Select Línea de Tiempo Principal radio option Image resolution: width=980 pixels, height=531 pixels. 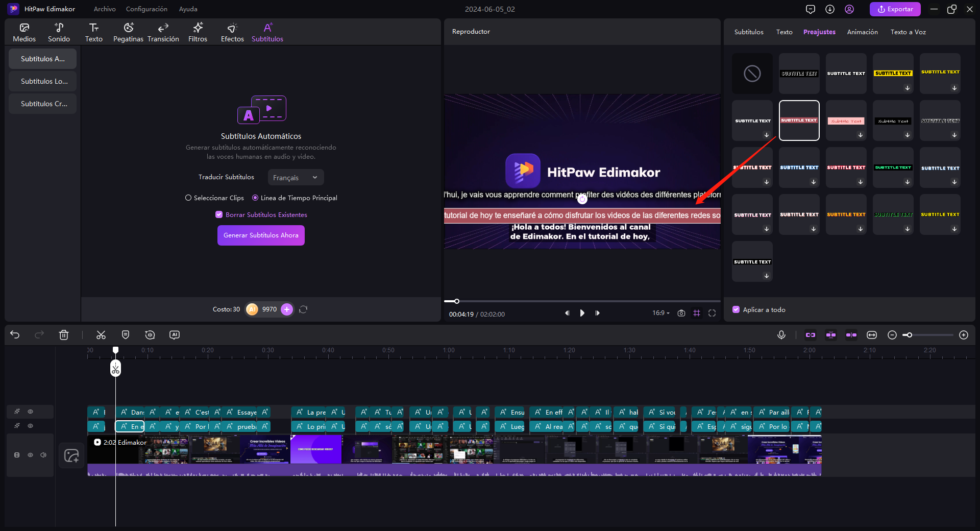coord(295,198)
